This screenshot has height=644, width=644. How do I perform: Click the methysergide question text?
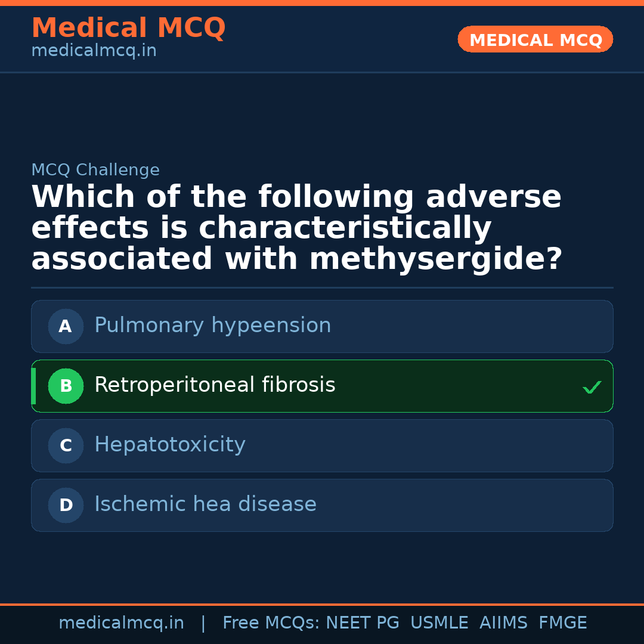[x=296, y=228]
